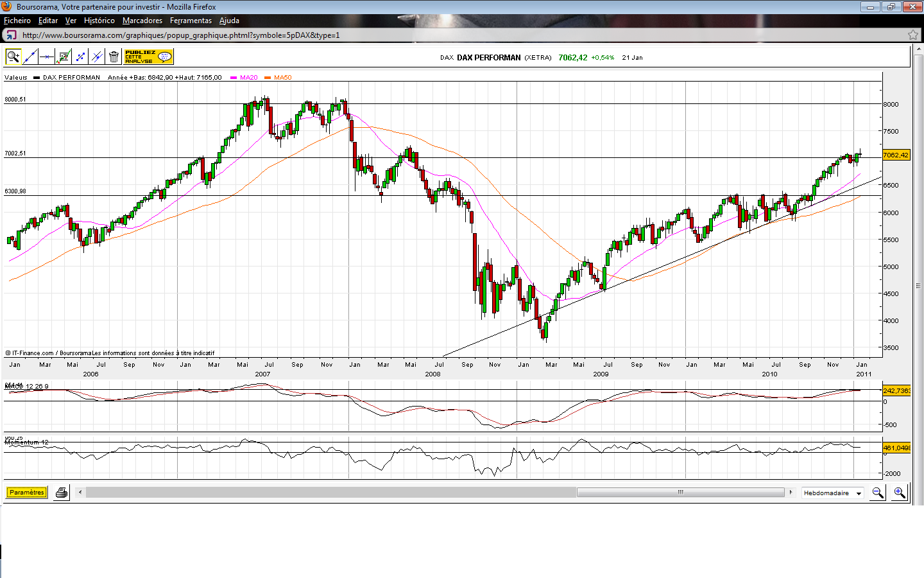Open the Marcadores menu
Image resolution: width=924 pixels, height=578 pixels.
coord(142,21)
